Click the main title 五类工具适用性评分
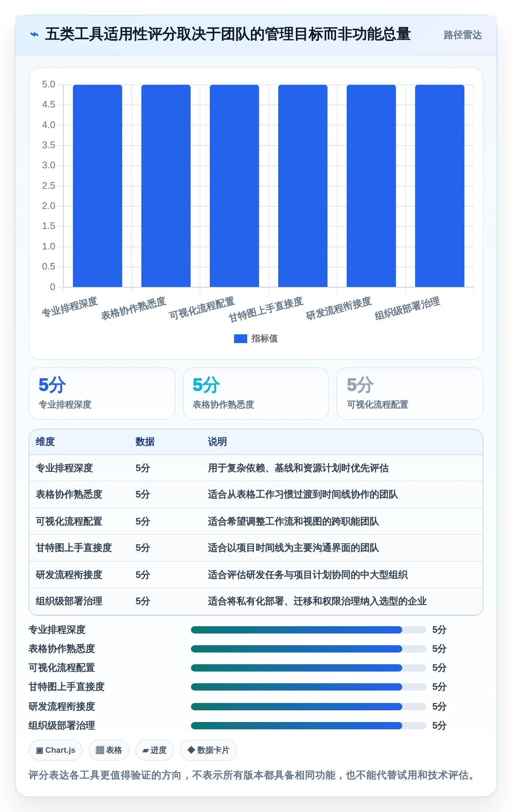 click(228, 34)
